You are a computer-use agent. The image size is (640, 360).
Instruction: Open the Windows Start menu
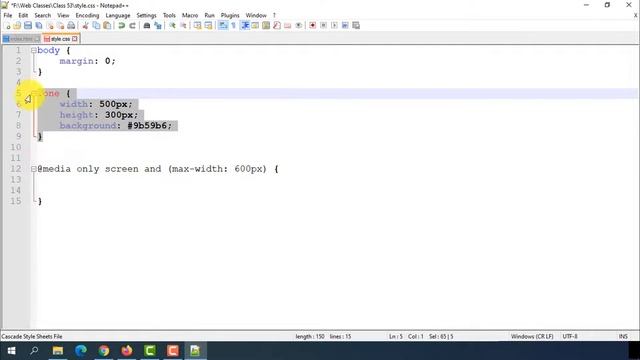point(11,351)
